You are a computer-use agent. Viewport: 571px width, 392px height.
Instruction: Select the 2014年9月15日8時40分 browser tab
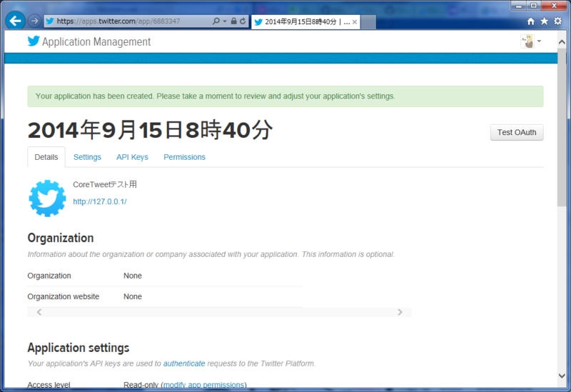click(305, 22)
